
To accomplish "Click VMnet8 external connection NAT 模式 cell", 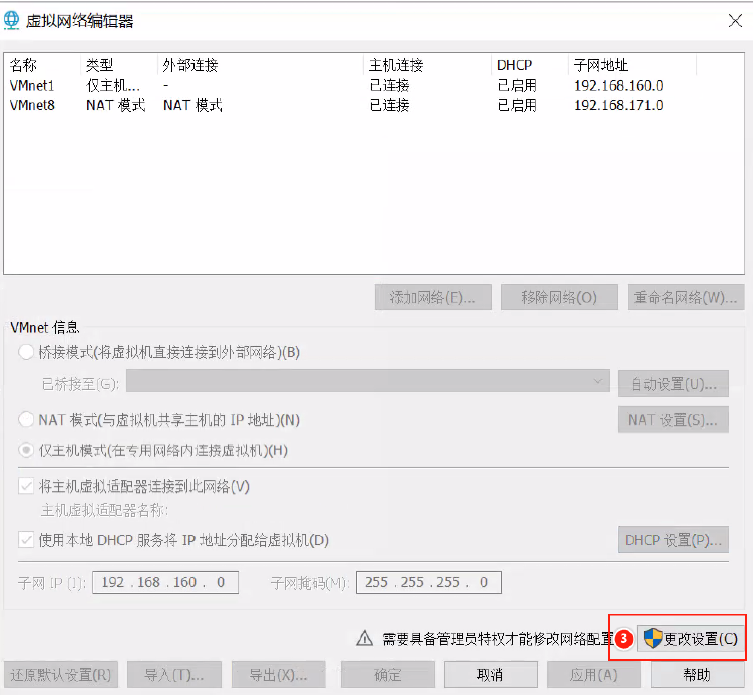I will pos(193,105).
